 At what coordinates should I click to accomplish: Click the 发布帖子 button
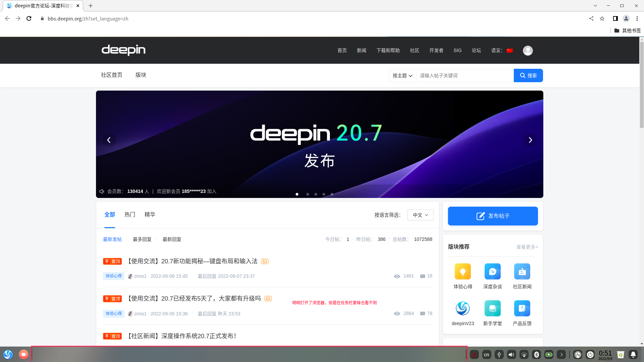(492, 216)
